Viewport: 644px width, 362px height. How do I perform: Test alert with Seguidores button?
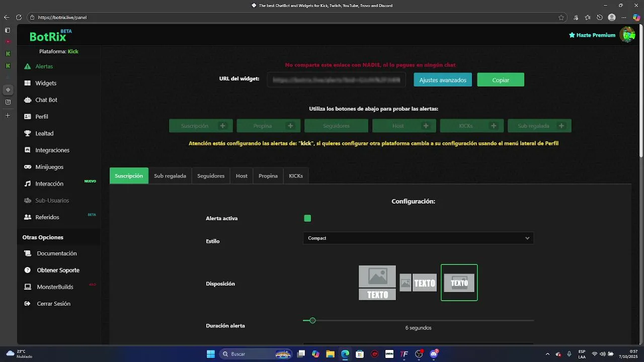click(336, 126)
